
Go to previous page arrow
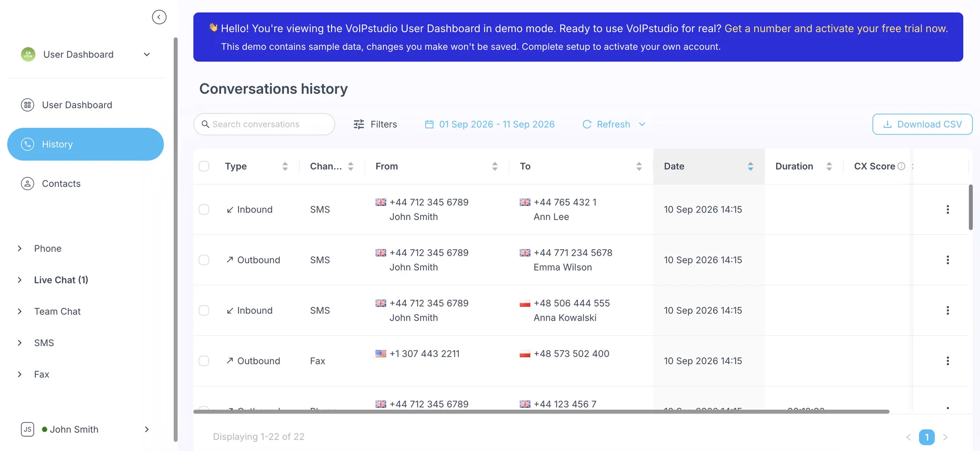(x=908, y=437)
